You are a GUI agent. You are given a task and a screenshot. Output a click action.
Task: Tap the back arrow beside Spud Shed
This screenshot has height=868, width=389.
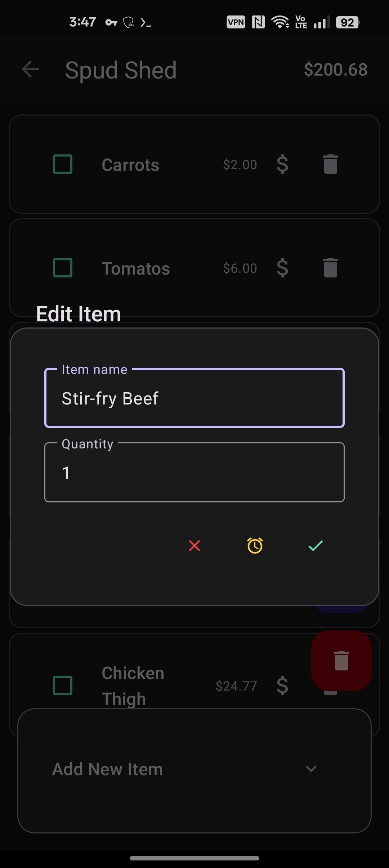point(30,69)
